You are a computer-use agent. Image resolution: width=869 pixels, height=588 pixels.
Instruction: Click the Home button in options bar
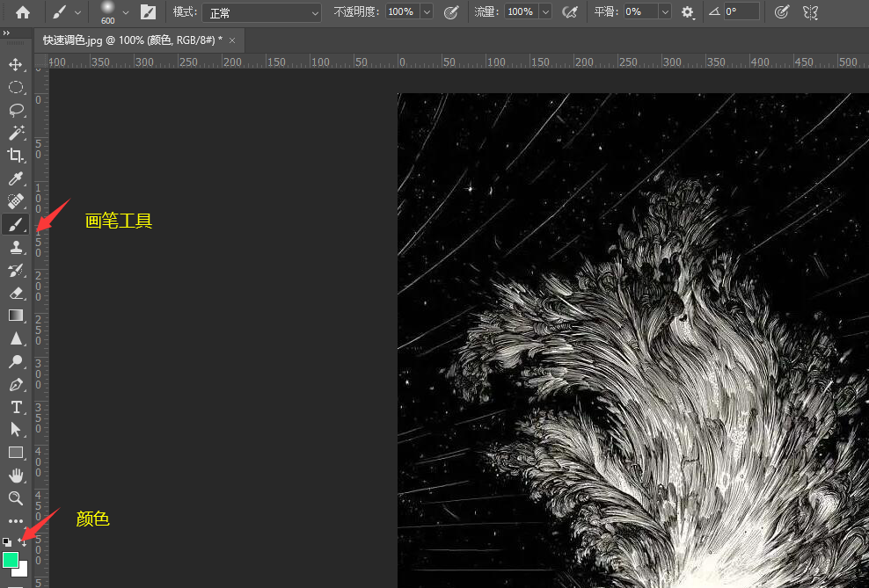click(x=23, y=12)
